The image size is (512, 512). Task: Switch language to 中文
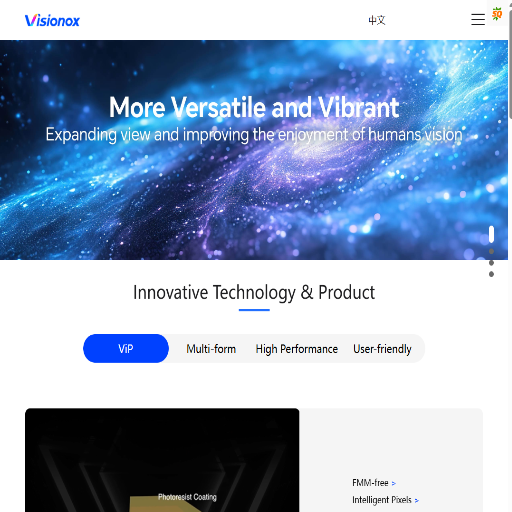tap(377, 20)
